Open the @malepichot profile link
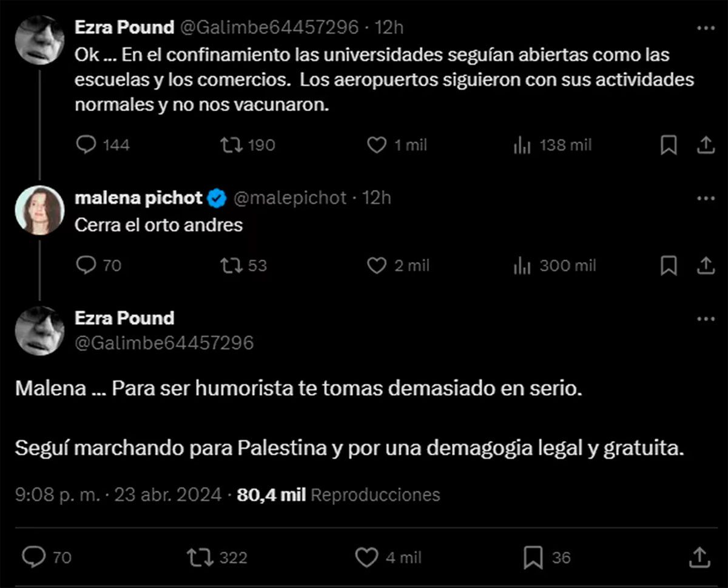 tap(289, 198)
